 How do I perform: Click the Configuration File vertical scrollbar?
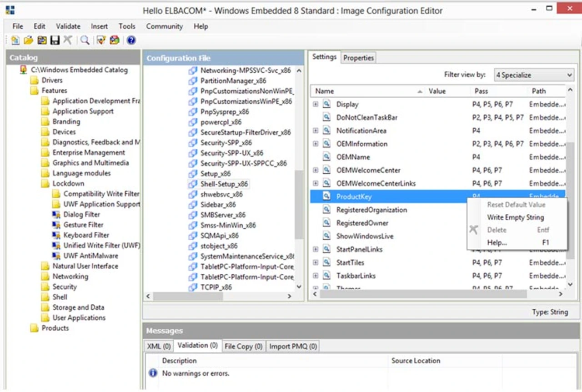coord(299,205)
